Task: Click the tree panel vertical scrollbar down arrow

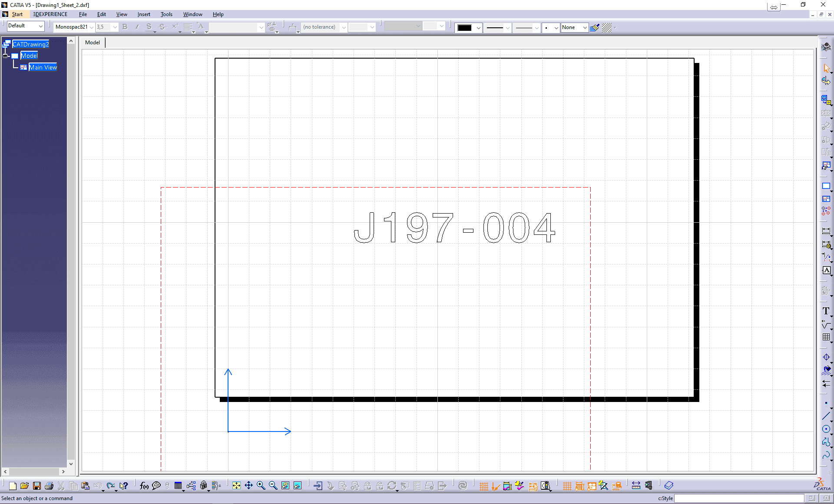Action: point(71,464)
